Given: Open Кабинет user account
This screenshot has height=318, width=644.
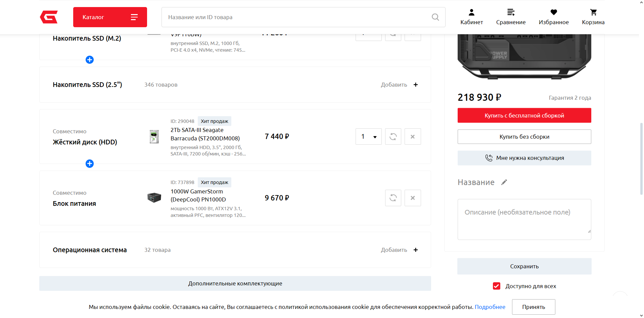Looking at the screenshot, I should pos(471,17).
